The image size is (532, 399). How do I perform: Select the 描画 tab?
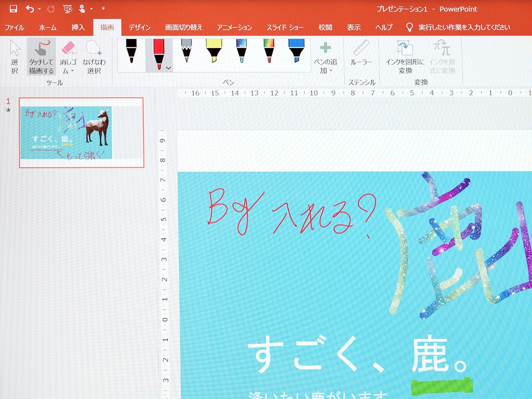(107, 28)
